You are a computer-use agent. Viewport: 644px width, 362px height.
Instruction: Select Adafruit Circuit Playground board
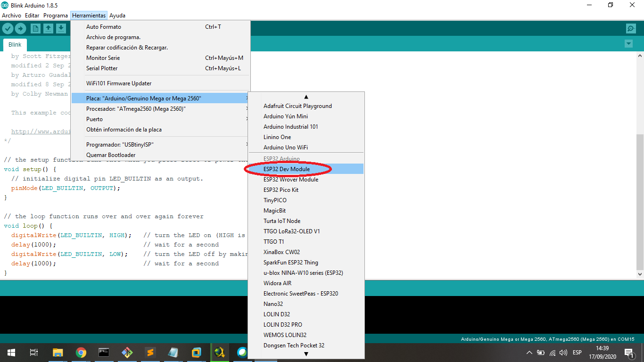click(306, 106)
